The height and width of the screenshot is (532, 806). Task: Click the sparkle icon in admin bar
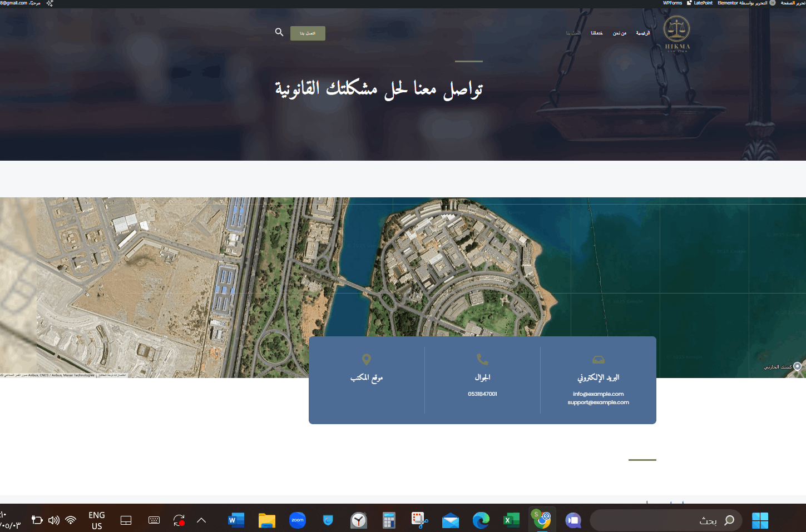point(50,3)
